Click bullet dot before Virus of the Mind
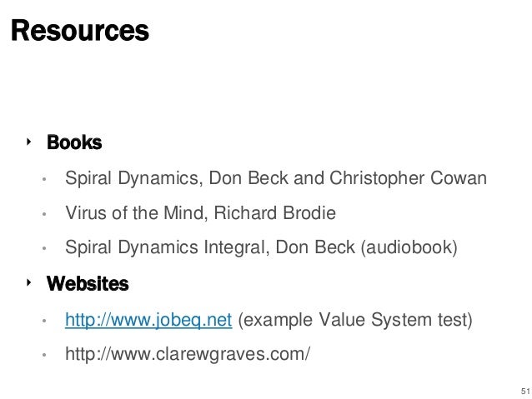 pyautogui.click(x=44, y=214)
